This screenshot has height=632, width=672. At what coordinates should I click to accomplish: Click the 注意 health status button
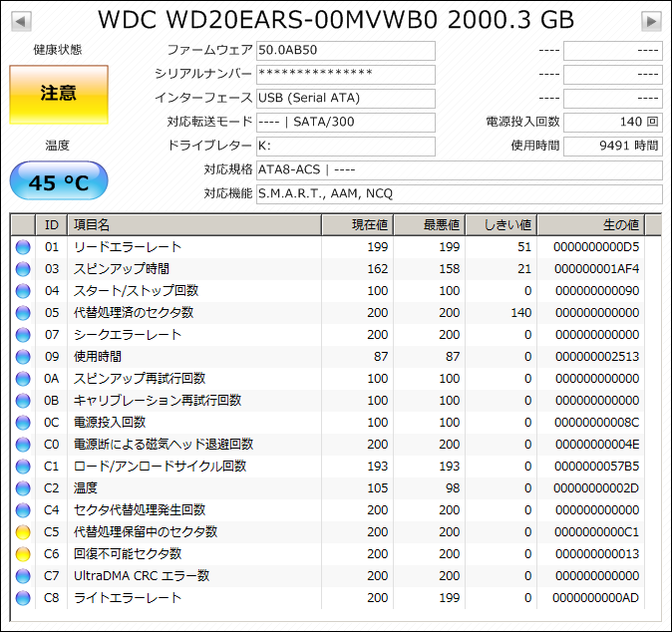(x=59, y=95)
